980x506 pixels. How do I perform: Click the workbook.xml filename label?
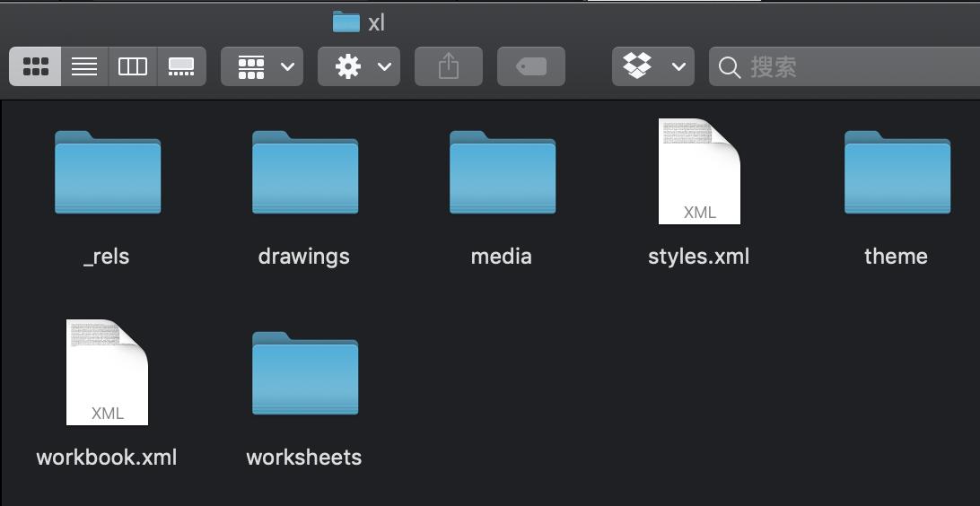(107, 458)
